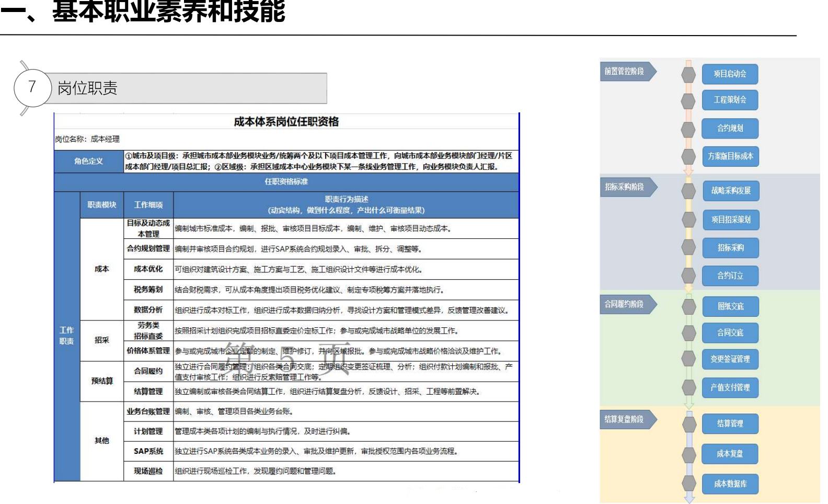Click the 数据分析 table cell
This screenshot has width=828, height=504.
[148, 310]
